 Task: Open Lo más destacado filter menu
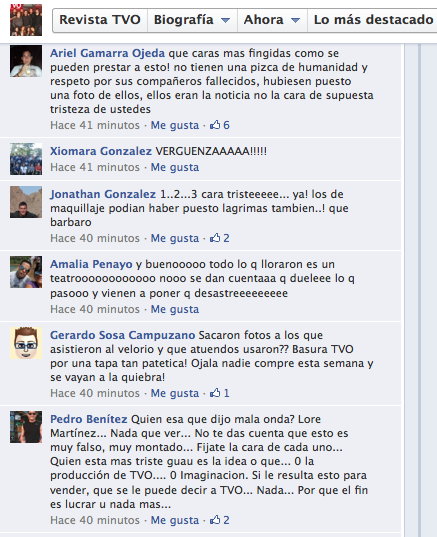point(373,20)
